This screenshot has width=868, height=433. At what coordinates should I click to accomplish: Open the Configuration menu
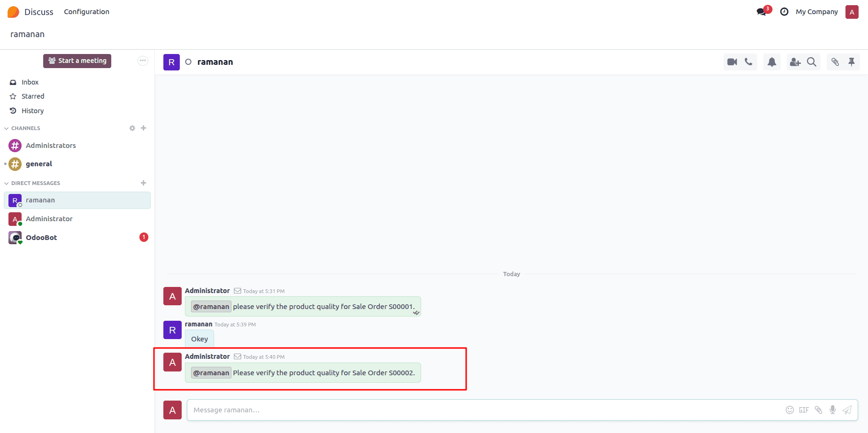[86, 11]
